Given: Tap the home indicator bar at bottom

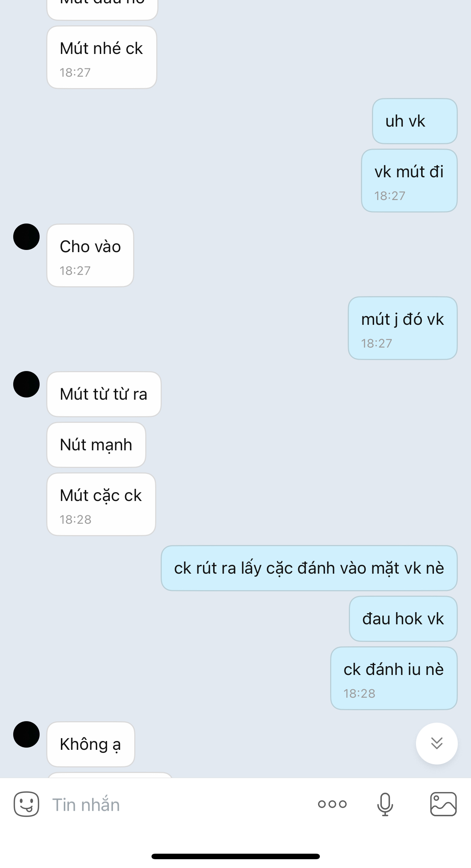Looking at the screenshot, I should tap(235, 856).
